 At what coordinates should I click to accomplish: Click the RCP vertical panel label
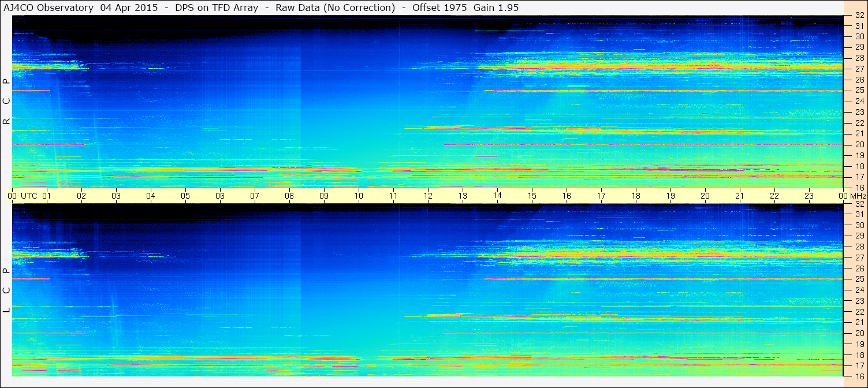(x=6, y=102)
